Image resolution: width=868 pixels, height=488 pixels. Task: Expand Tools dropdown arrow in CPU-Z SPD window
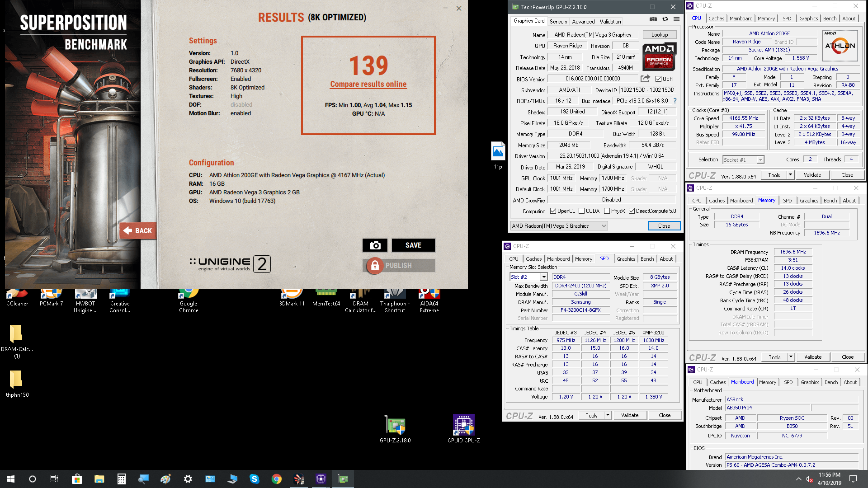(x=608, y=415)
